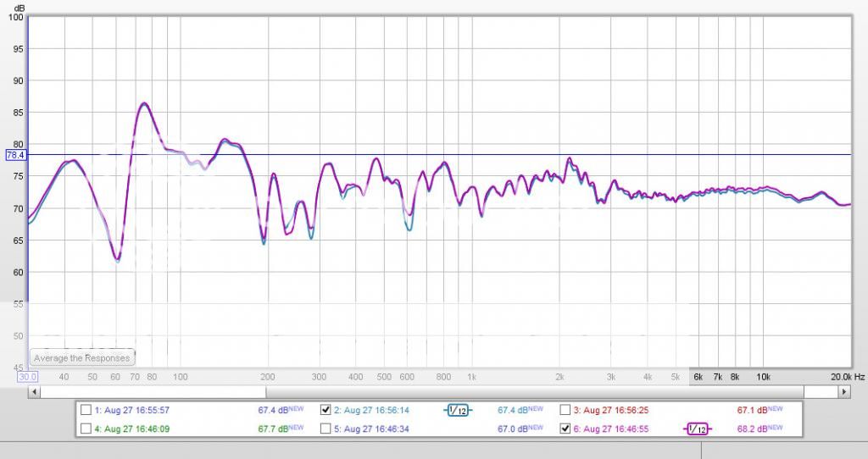Enable measurement 4: Aug 27 16:46:09 checkbox
This screenshot has height=459, width=868.
86,428
